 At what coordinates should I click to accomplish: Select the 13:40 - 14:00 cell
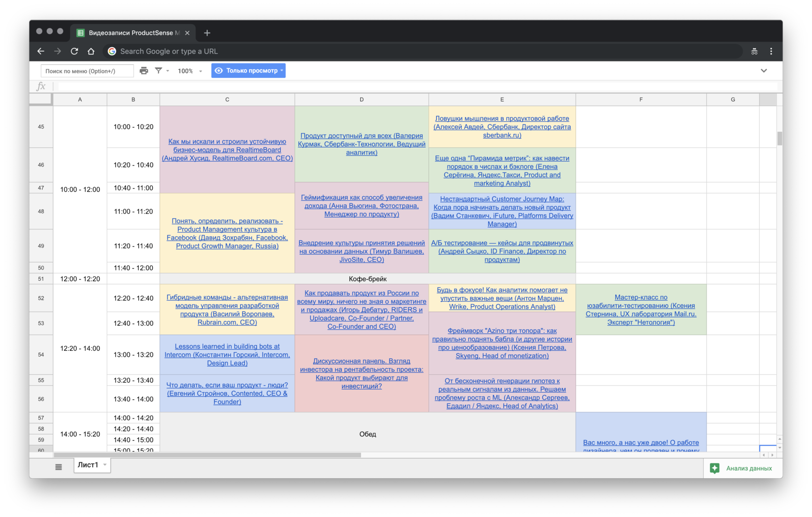click(133, 399)
